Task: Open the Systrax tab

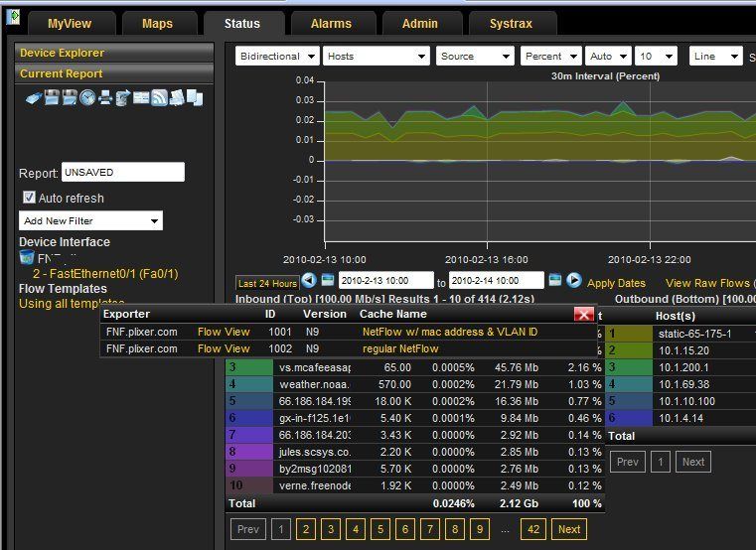Action: pyautogui.click(x=511, y=24)
